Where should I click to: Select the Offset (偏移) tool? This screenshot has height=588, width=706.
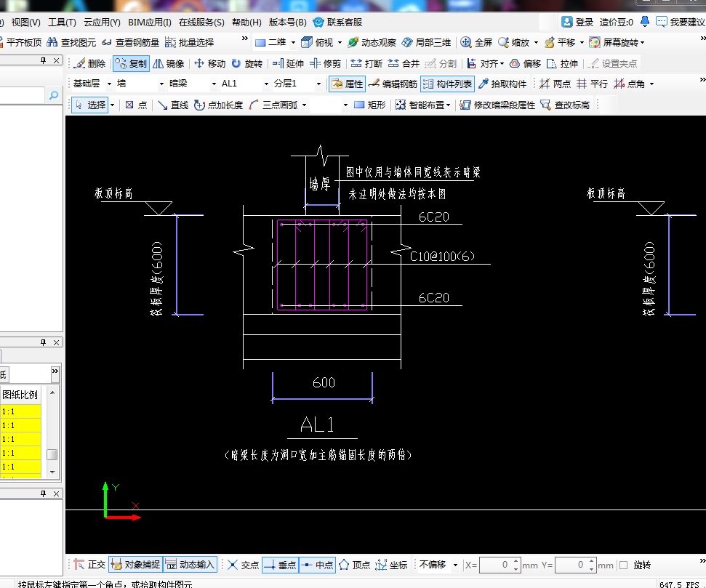click(x=525, y=63)
